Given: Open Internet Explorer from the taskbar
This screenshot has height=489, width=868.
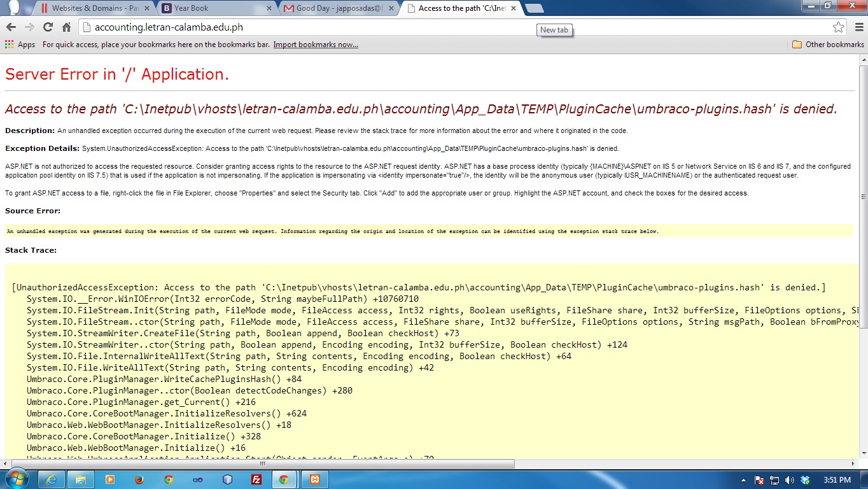Looking at the screenshot, I should click(x=52, y=479).
